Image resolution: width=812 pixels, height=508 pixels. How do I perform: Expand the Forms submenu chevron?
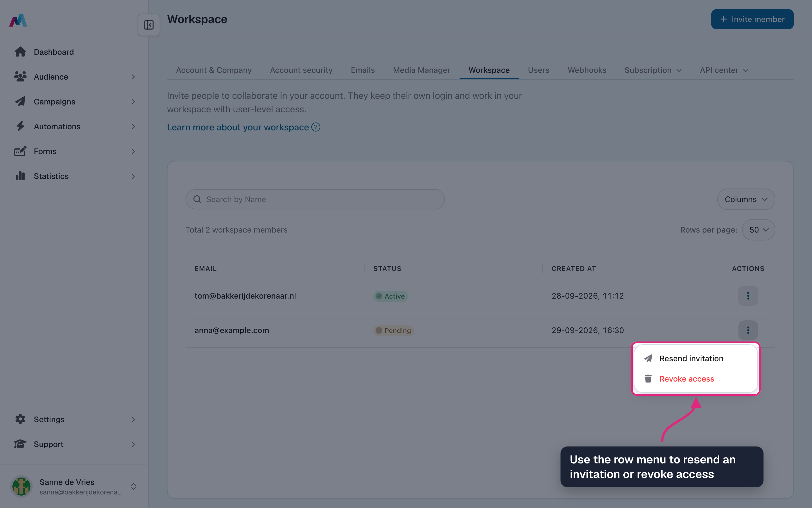coord(133,152)
